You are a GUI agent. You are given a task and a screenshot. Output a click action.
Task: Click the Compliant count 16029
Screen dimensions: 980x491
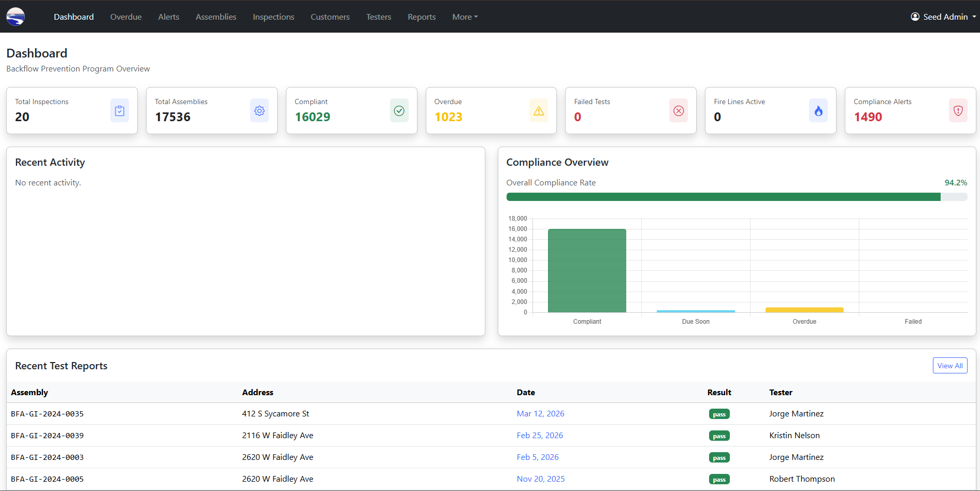[312, 117]
